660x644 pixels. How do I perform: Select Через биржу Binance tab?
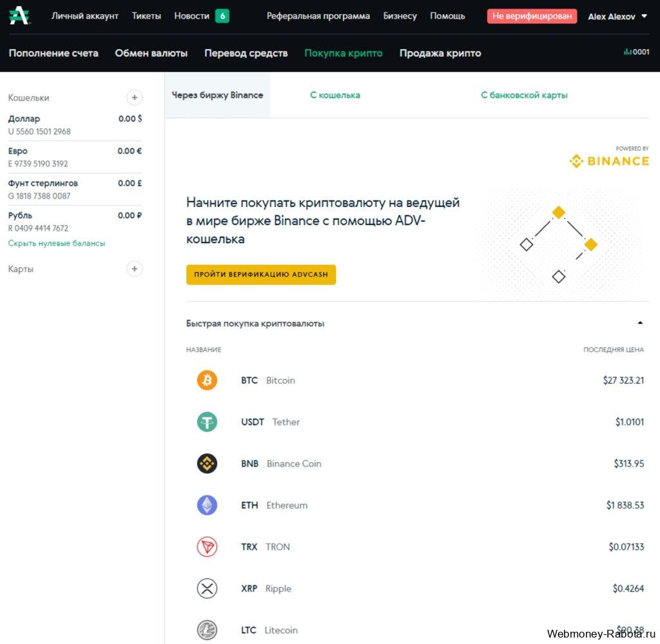217,95
